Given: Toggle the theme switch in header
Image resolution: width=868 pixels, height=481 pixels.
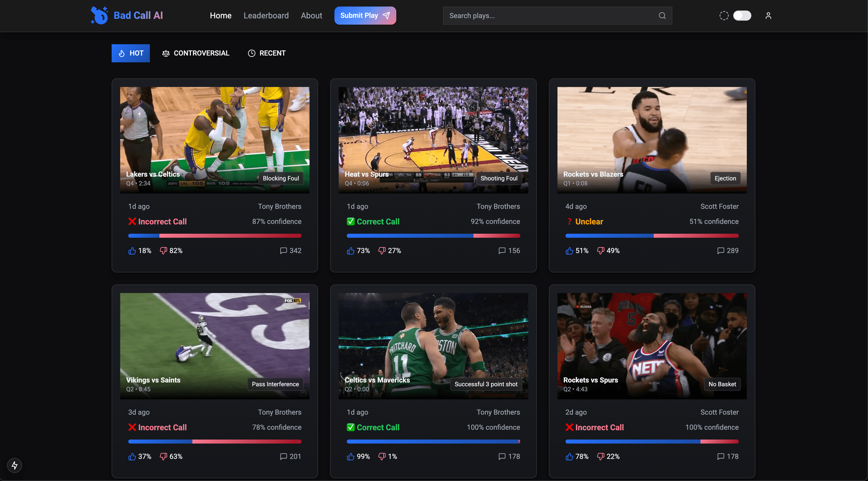Looking at the screenshot, I should click(742, 16).
